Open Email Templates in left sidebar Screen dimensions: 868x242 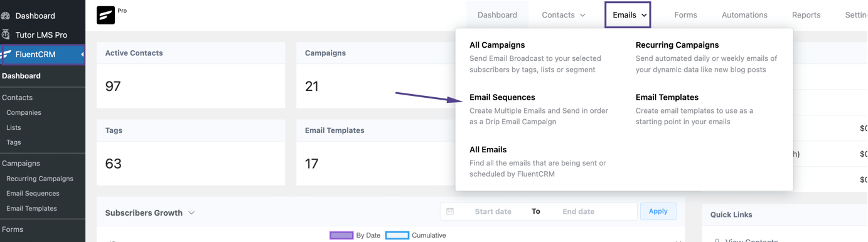[31, 208]
